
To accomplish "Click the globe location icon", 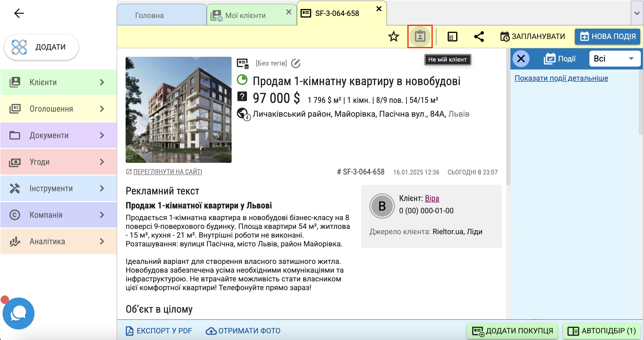I will (x=243, y=114).
